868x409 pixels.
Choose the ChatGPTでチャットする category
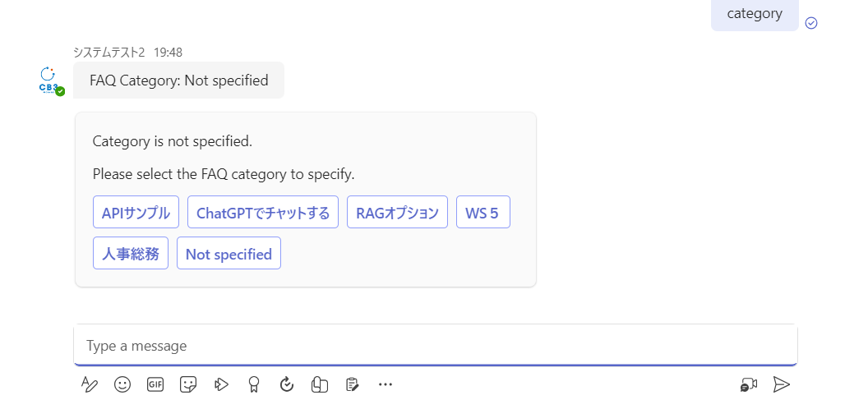pos(263,214)
